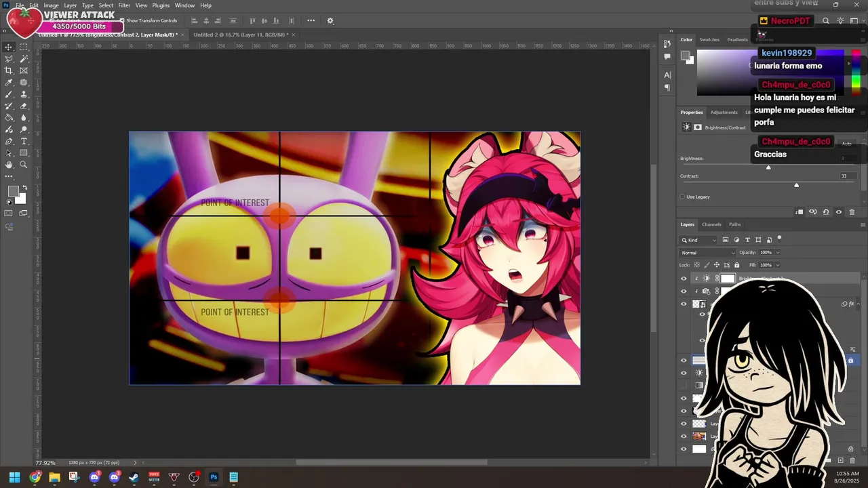Open the options bar more options ellipsis
Viewport: 868px width, 488px height.
coord(311,20)
